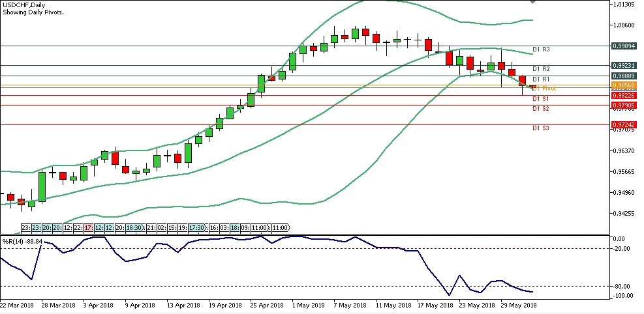The height and width of the screenshot is (314, 644).
Task: Select the 25 Apr 2018 date label
Action: 267,306
